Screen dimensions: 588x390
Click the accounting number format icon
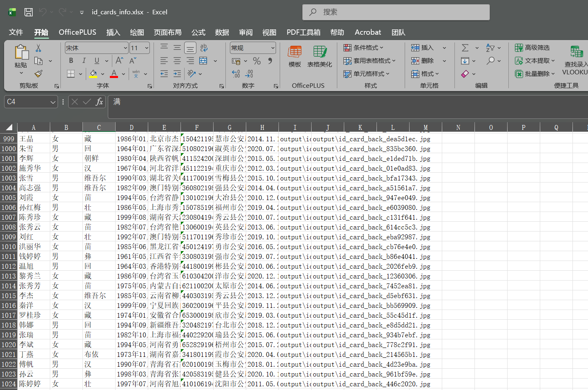coord(236,61)
